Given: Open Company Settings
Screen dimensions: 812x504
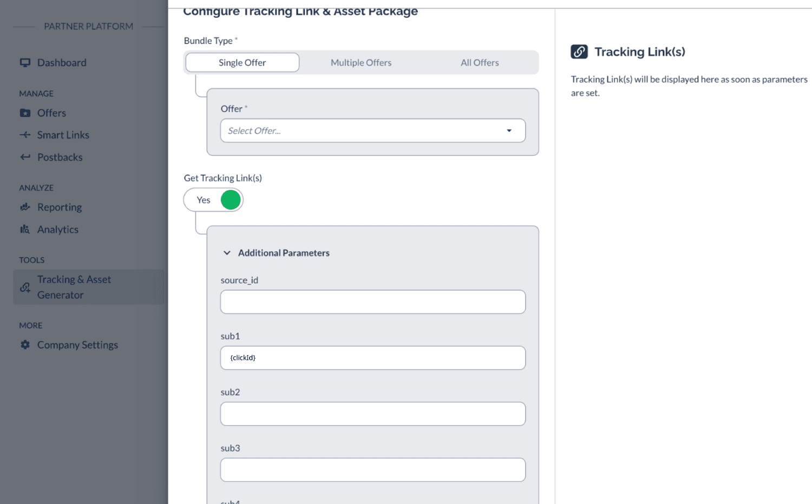Looking at the screenshot, I should click(x=77, y=345).
